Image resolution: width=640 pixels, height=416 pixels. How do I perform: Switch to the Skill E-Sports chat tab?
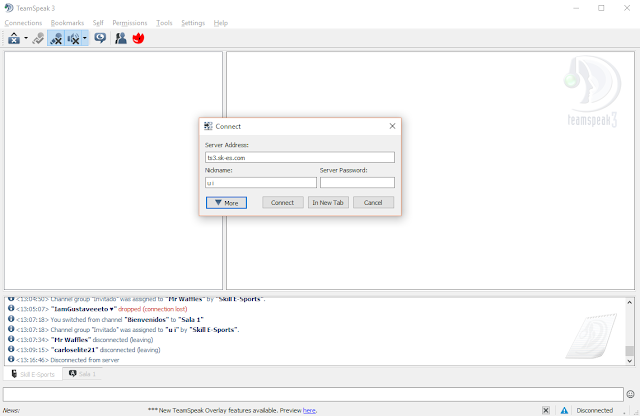click(33, 374)
